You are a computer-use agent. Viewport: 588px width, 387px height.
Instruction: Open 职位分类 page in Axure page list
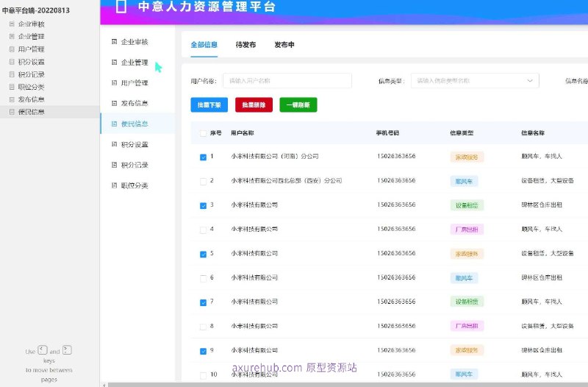point(31,87)
